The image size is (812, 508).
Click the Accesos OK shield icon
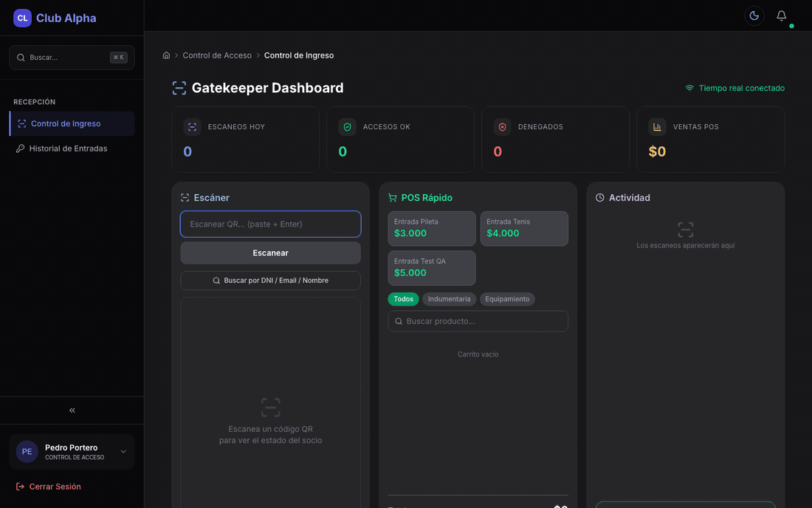pyautogui.click(x=347, y=127)
